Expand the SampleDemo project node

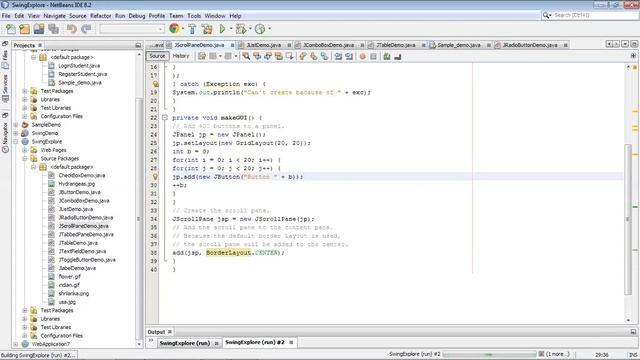(16, 125)
